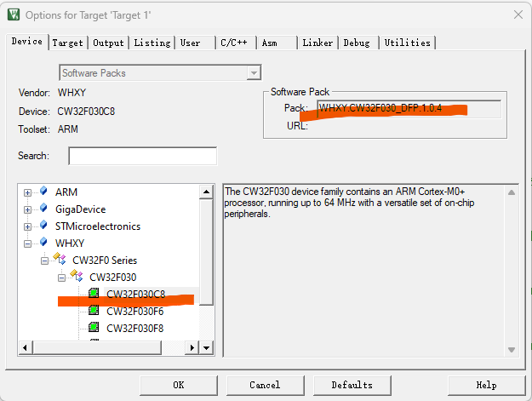The width and height of the screenshot is (532, 401).
Task: Click device tree scroll up arrow
Action: coord(206,192)
